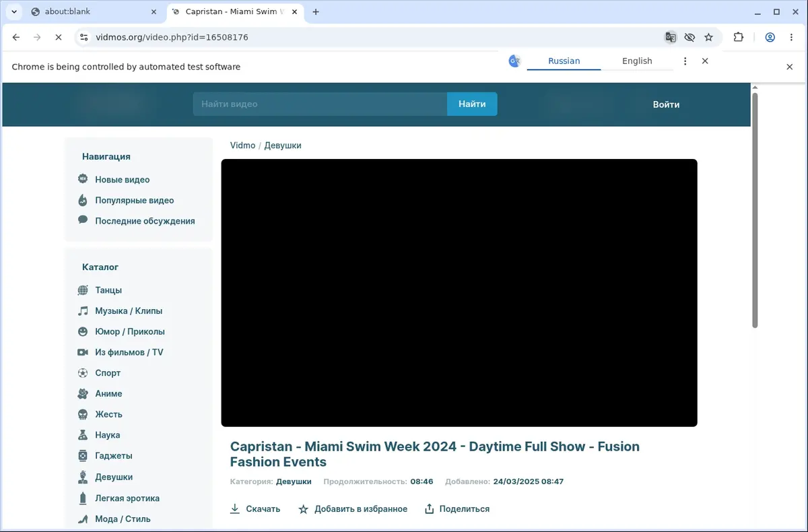Click the globe icon beside Танцы

(83, 290)
